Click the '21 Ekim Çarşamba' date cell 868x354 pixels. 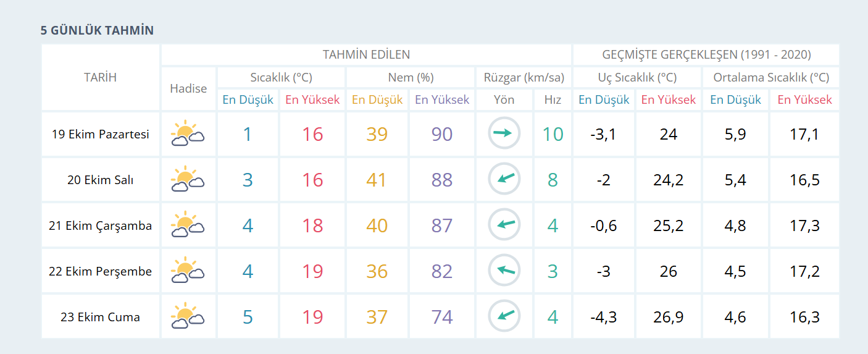click(x=101, y=226)
